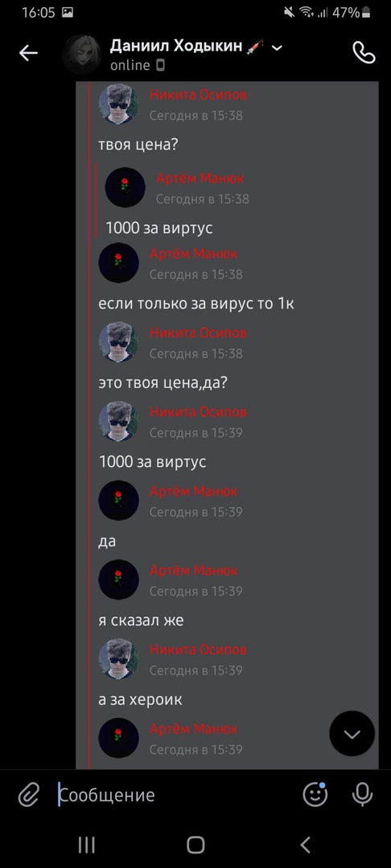Tap Никита Осипов avatar above "это твоя цена,да?"
Viewport: 391px width, 868px height.
coord(118,342)
